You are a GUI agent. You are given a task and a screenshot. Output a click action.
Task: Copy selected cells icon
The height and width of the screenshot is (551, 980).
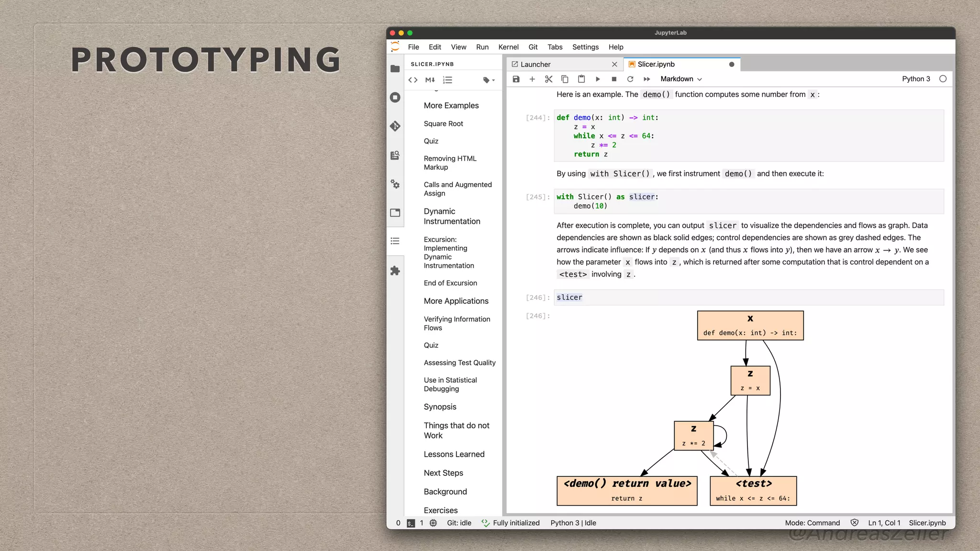[565, 79]
